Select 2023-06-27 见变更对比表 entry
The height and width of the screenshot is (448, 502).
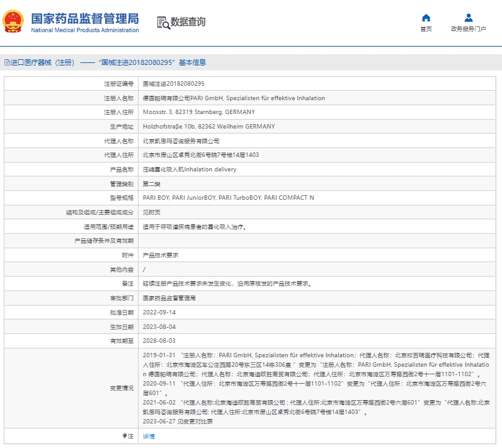tap(178, 422)
